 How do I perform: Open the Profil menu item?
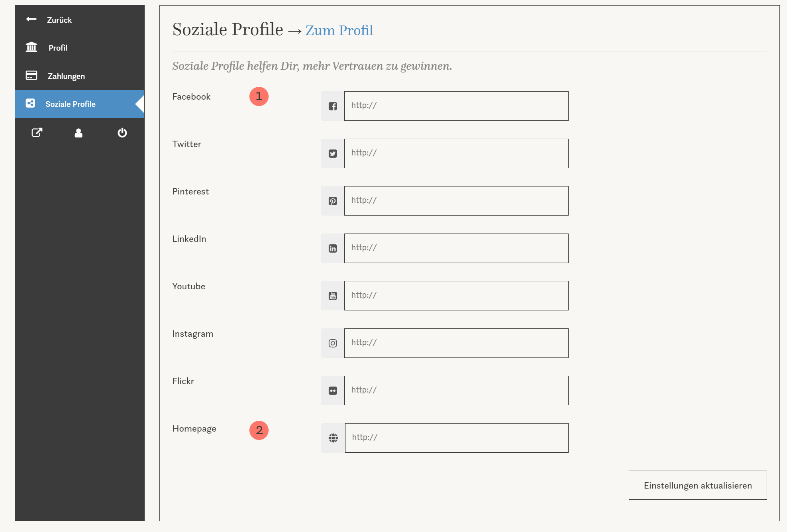pyautogui.click(x=80, y=48)
